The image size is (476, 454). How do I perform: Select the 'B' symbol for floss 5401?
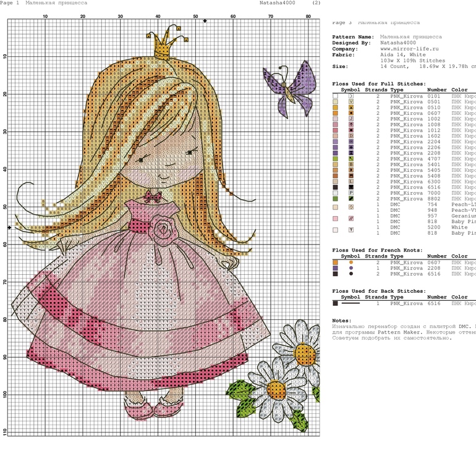point(351,165)
